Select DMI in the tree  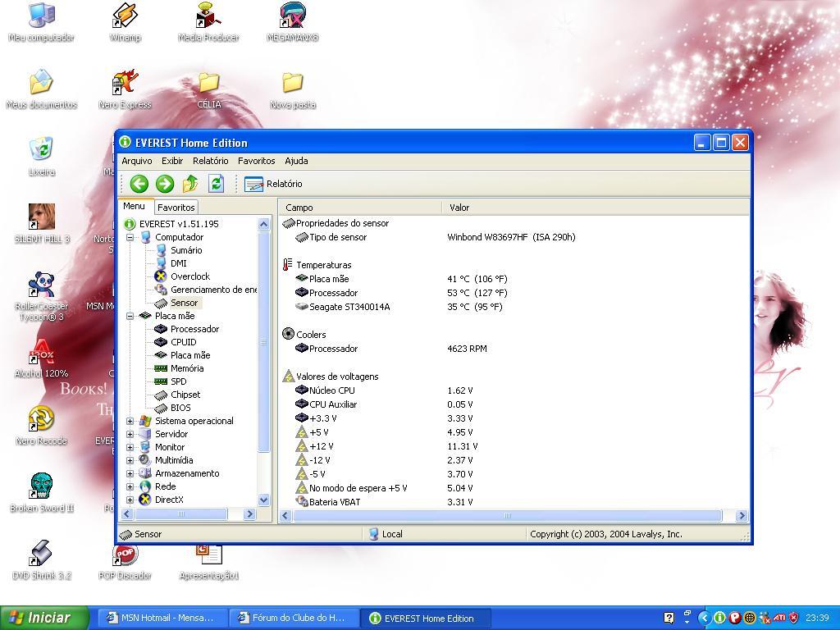click(178, 263)
